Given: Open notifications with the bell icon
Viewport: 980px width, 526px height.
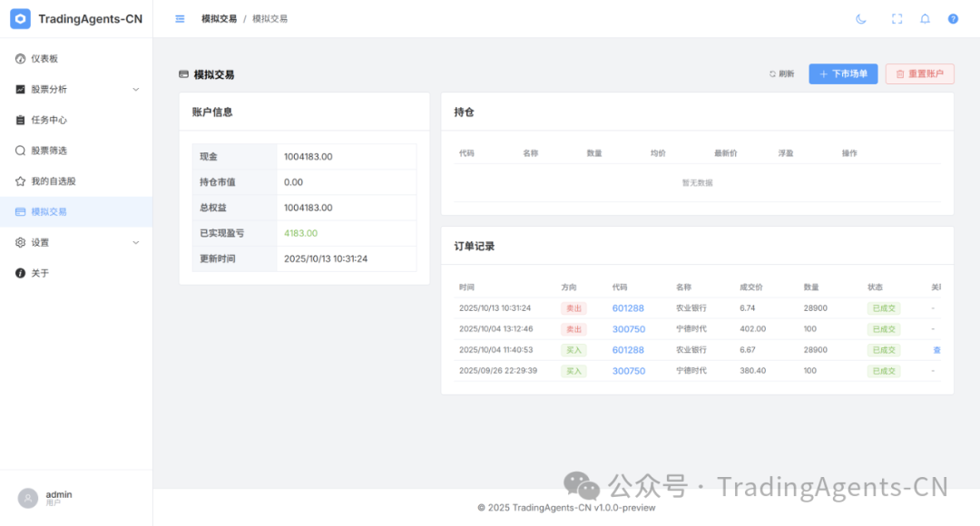Looking at the screenshot, I should (925, 19).
